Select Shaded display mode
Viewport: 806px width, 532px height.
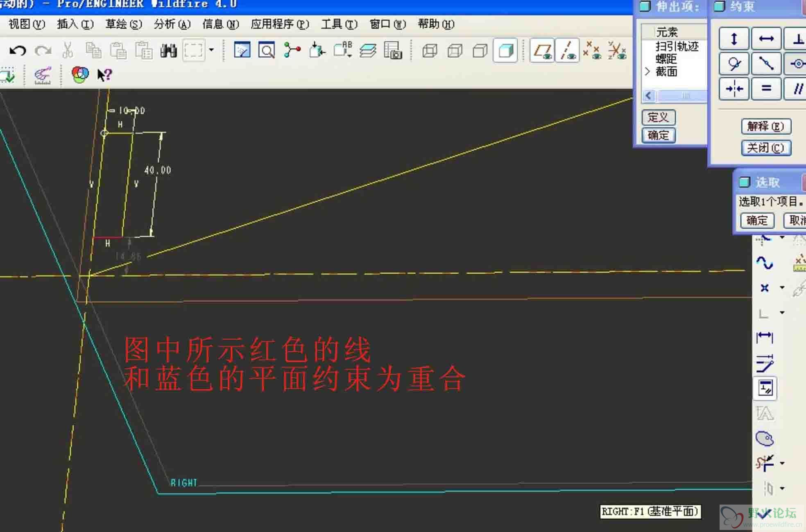[x=505, y=50]
